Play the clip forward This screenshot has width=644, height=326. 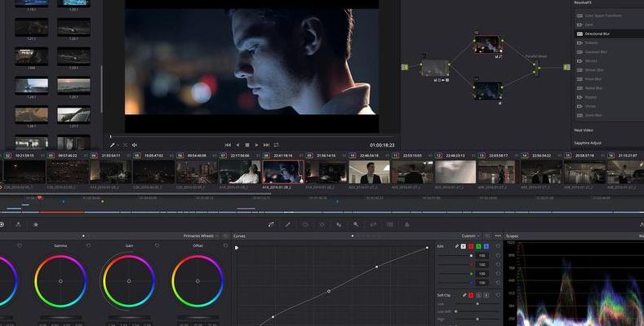click(x=256, y=145)
